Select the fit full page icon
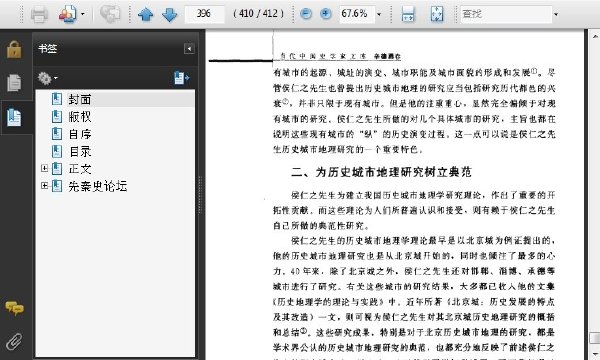Viewport: 600px width, 360px height. tap(437, 14)
